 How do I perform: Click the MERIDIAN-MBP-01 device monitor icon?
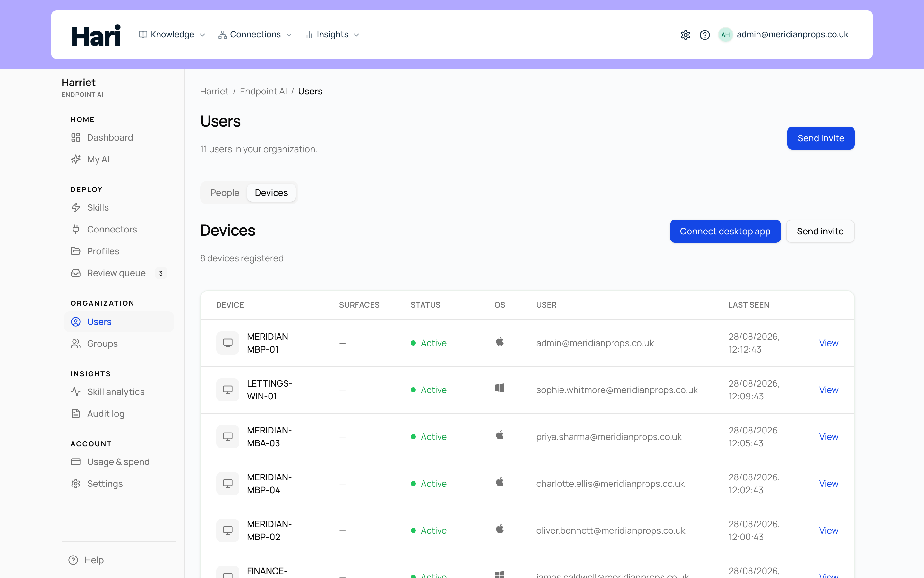(x=227, y=343)
